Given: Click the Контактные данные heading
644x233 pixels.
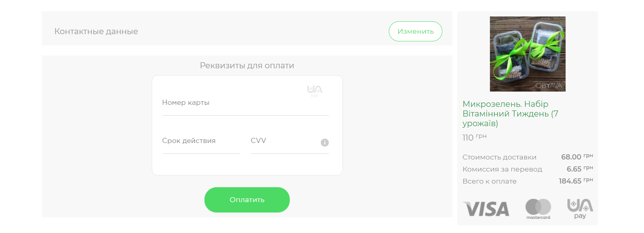Looking at the screenshot, I should (96, 31).
